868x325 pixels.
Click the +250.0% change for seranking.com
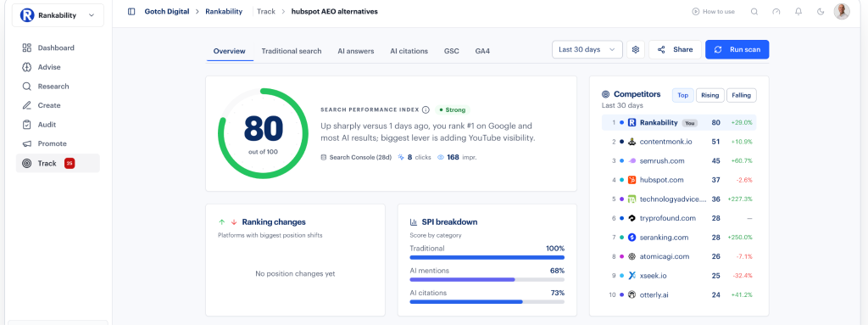tap(741, 238)
